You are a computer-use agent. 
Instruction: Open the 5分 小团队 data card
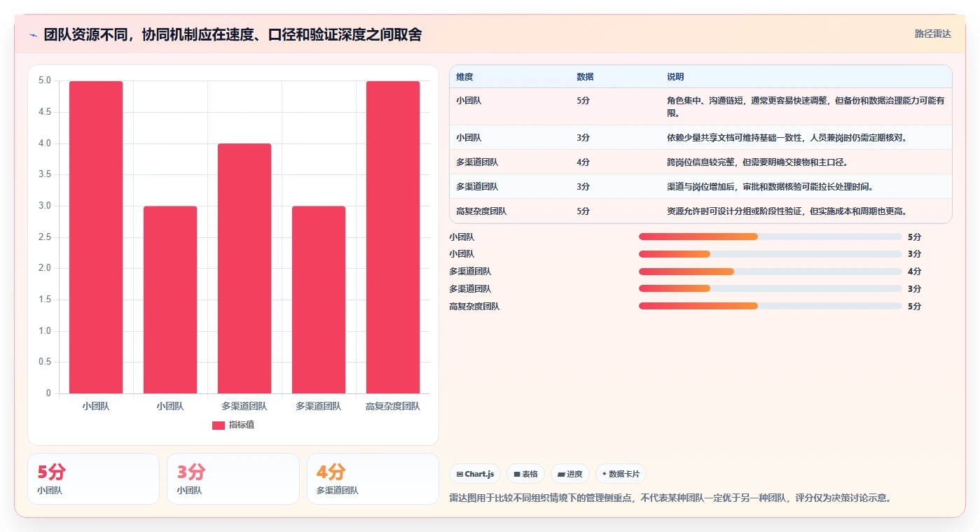[x=93, y=479]
